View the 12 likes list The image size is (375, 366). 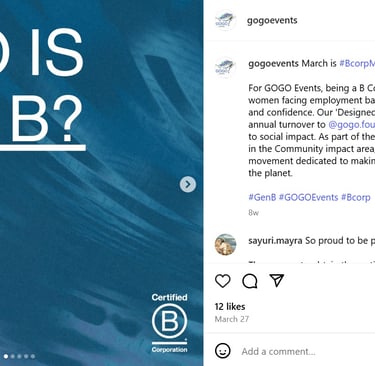click(230, 307)
